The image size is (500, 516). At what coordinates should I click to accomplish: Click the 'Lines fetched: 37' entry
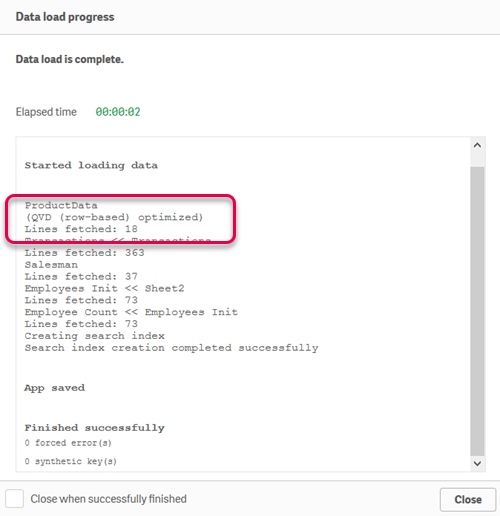click(81, 276)
